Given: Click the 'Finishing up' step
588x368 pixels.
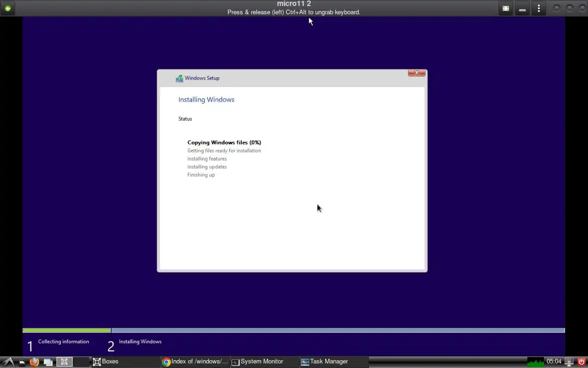Looking at the screenshot, I should click(201, 175).
